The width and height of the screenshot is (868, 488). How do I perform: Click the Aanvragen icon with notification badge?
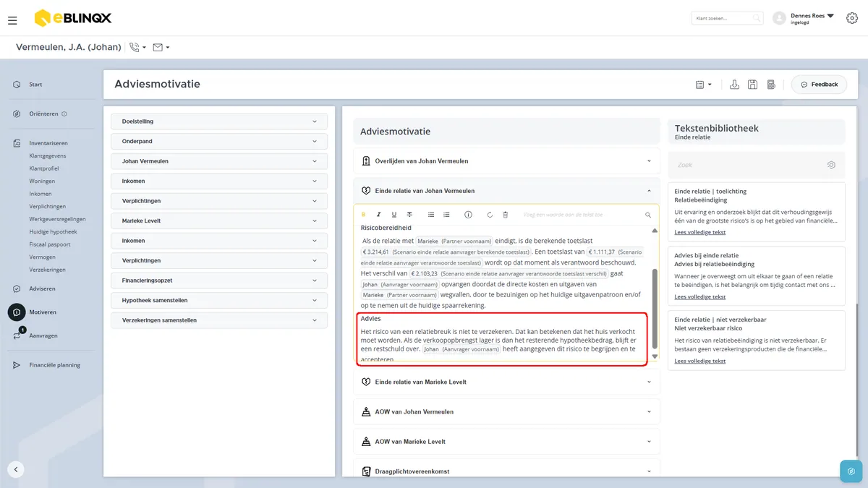click(x=17, y=335)
